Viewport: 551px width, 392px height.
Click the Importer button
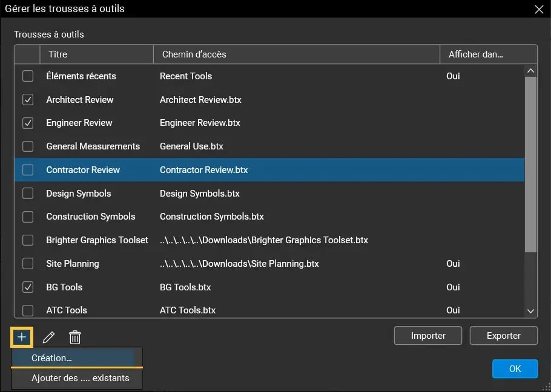pos(427,335)
